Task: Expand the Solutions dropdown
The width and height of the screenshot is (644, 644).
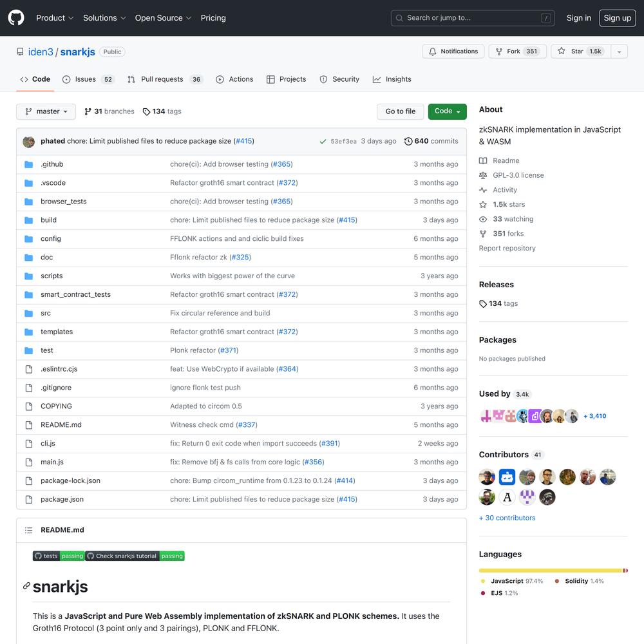Action: coord(104,18)
